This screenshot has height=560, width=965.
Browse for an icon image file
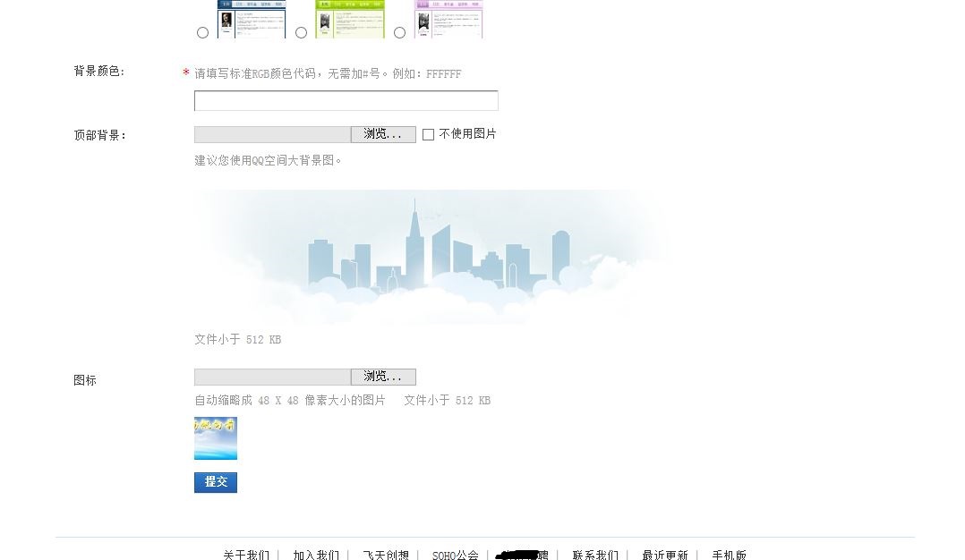tap(383, 377)
